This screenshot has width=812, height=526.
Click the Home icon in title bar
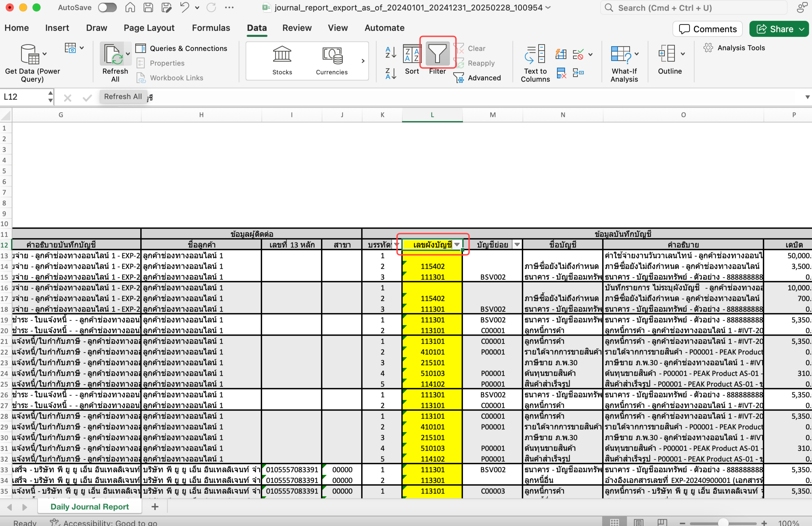130,7
